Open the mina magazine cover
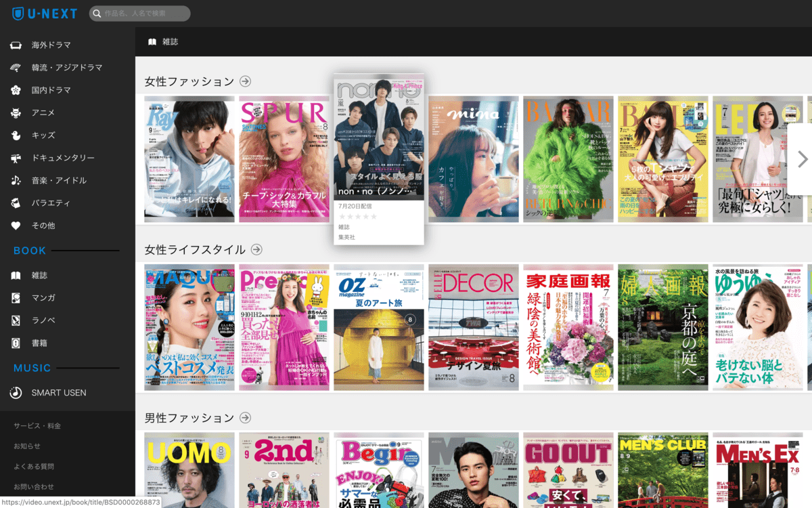 pos(474,159)
